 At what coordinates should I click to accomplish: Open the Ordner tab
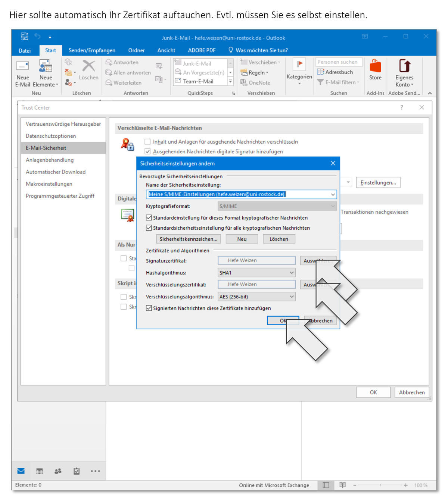point(136,50)
